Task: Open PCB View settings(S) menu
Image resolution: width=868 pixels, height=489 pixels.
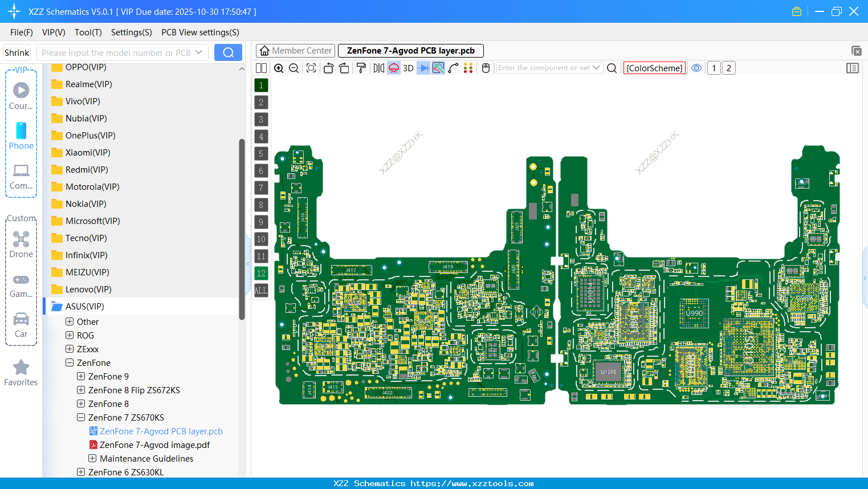Action: (200, 32)
